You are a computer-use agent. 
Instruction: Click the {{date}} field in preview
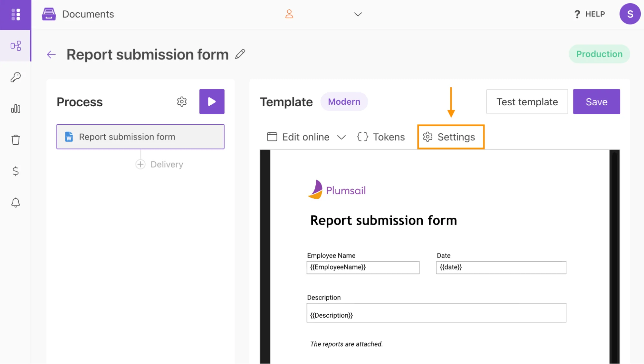click(501, 267)
